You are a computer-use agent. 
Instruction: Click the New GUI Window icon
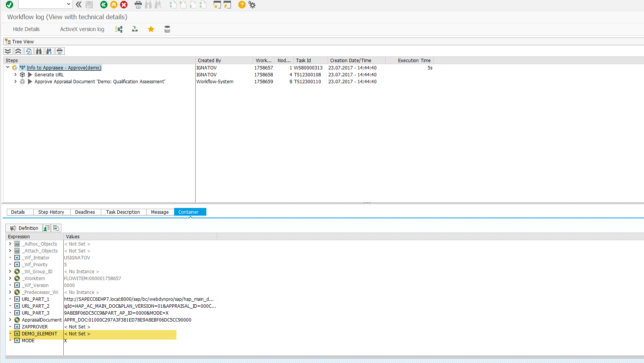tap(217, 5)
